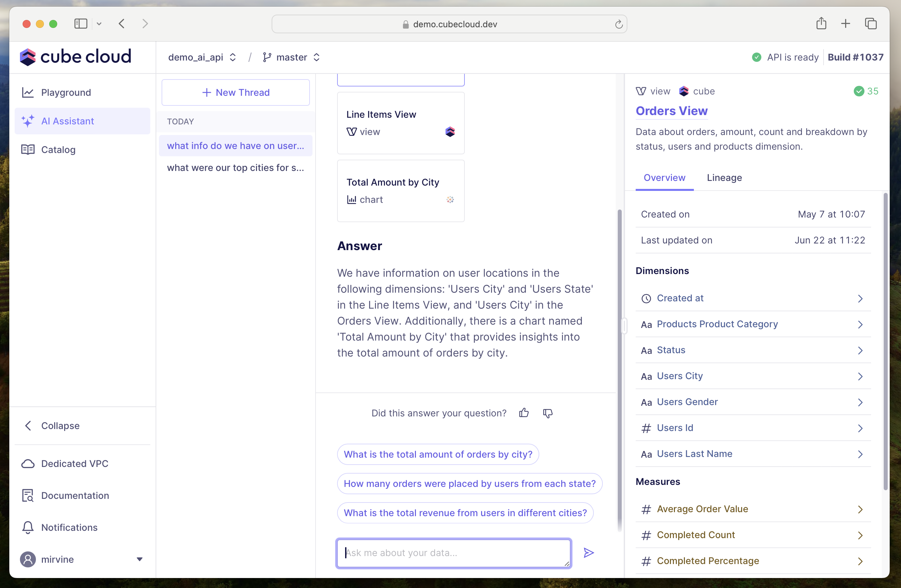Click the New Thread button

click(236, 92)
